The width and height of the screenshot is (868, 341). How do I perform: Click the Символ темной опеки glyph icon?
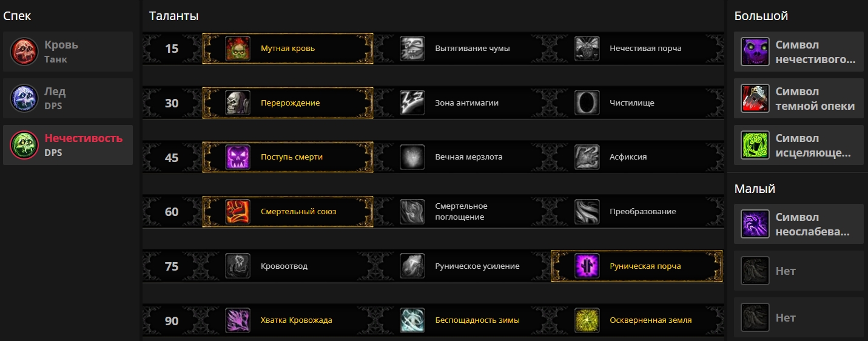755,99
